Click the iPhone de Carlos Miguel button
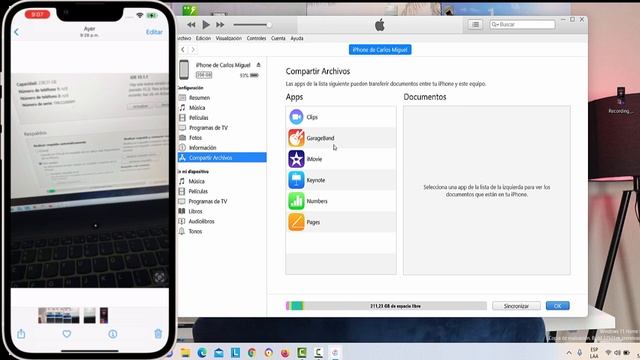The height and width of the screenshot is (360, 640). tap(380, 50)
